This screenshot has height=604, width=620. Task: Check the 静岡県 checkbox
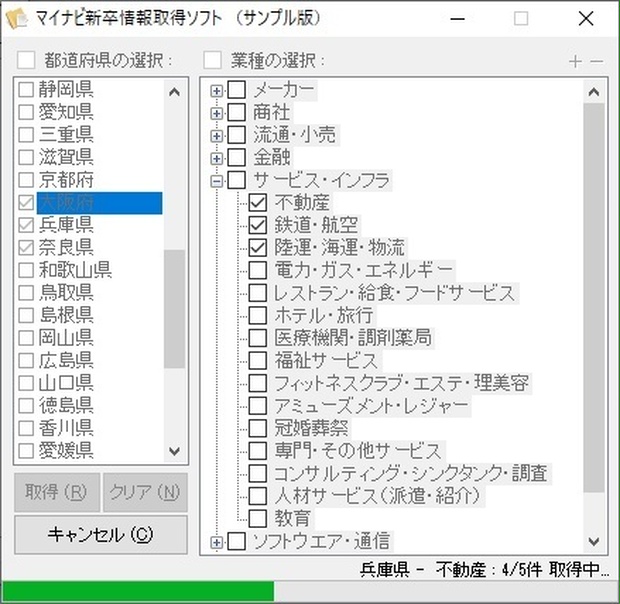pos(26,90)
